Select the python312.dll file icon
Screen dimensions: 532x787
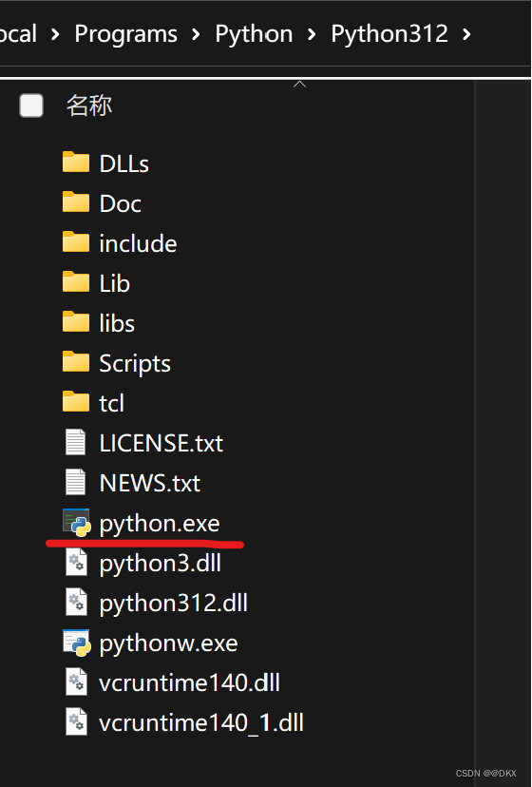pos(76,602)
